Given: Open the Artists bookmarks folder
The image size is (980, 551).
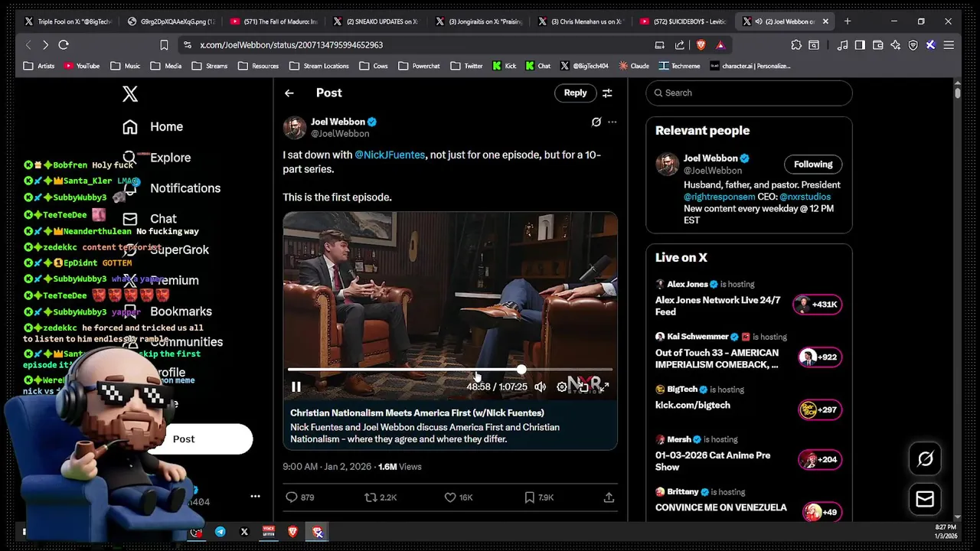Looking at the screenshot, I should coord(39,66).
